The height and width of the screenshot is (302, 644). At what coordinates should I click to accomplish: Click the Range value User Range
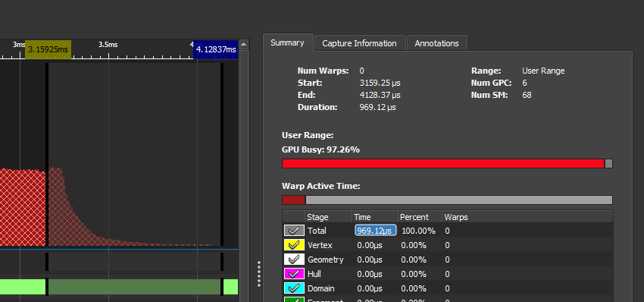[543, 71]
